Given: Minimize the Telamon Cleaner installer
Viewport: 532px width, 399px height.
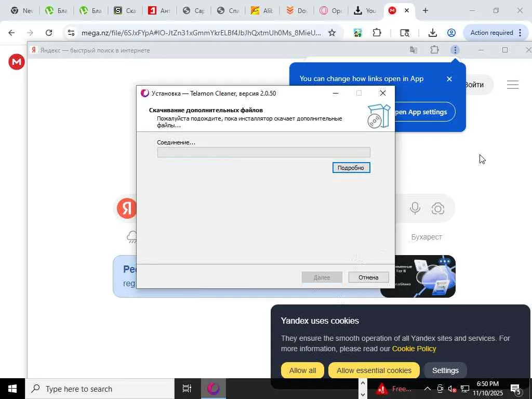Looking at the screenshot, I should pyautogui.click(x=336, y=94).
